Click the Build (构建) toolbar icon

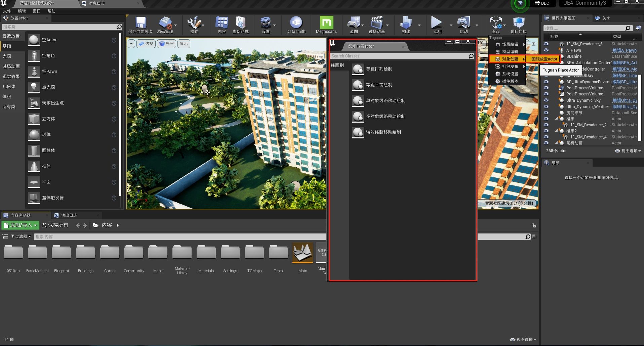[x=406, y=23]
